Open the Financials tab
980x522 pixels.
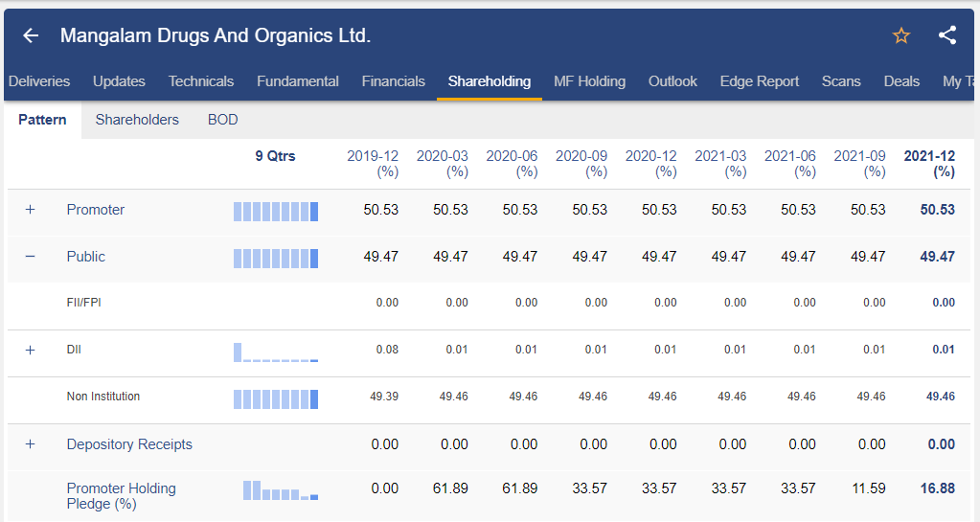point(393,81)
